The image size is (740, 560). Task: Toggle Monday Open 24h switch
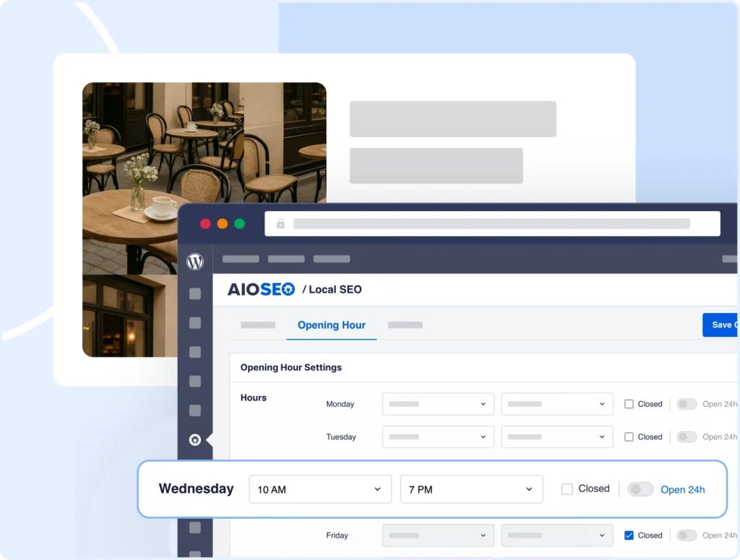coord(687,404)
